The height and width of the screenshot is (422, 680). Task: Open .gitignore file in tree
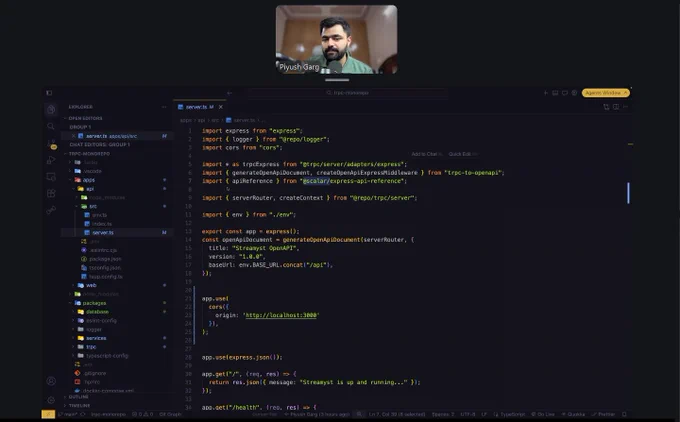pos(95,373)
